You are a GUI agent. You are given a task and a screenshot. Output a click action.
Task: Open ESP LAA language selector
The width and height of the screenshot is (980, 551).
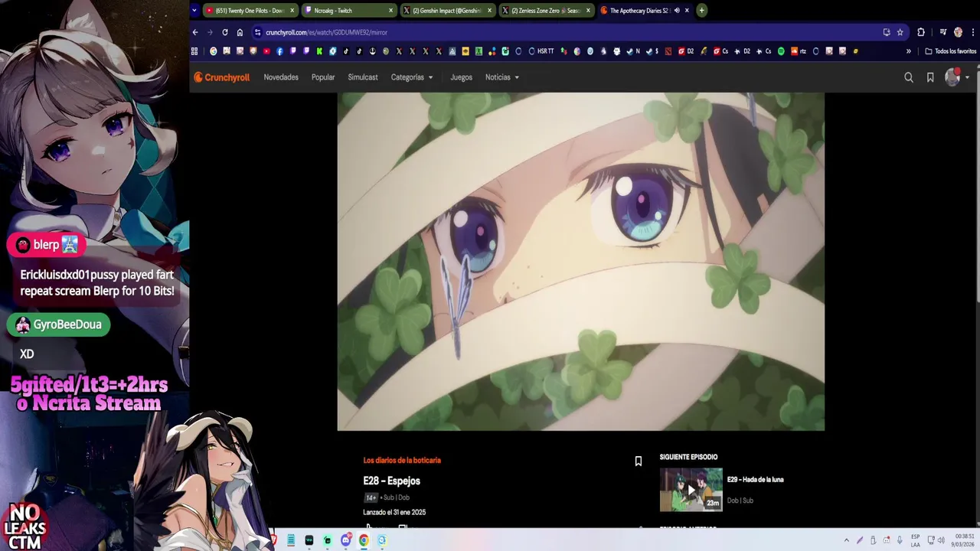(916, 540)
